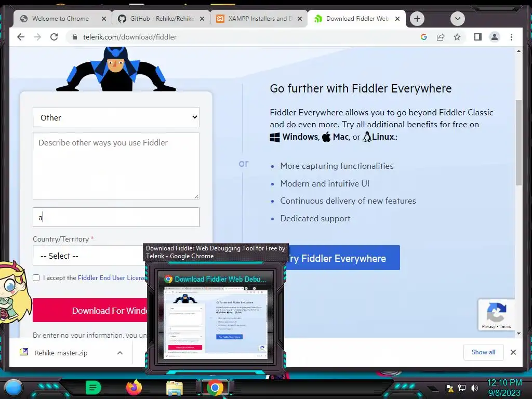This screenshot has width=532, height=399.
Task: Click the browser forward arrow
Action: [37, 37]
